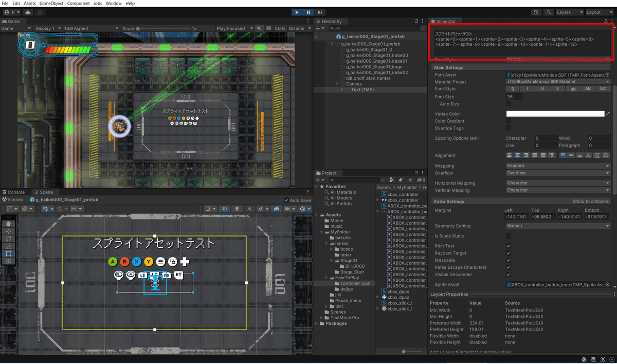Open the cloud services icon
Viewport: 617px width, 364px height.
tap(27, 12)
